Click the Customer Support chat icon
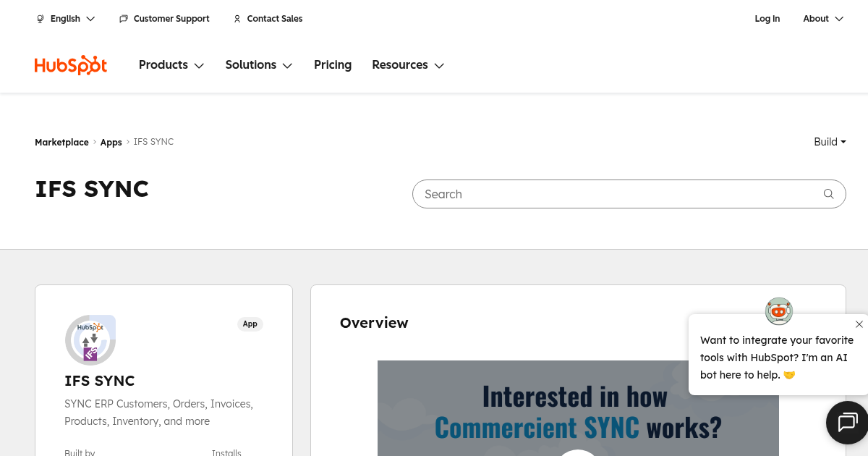Viewport: 868px width, 456px height. (124, 19)
